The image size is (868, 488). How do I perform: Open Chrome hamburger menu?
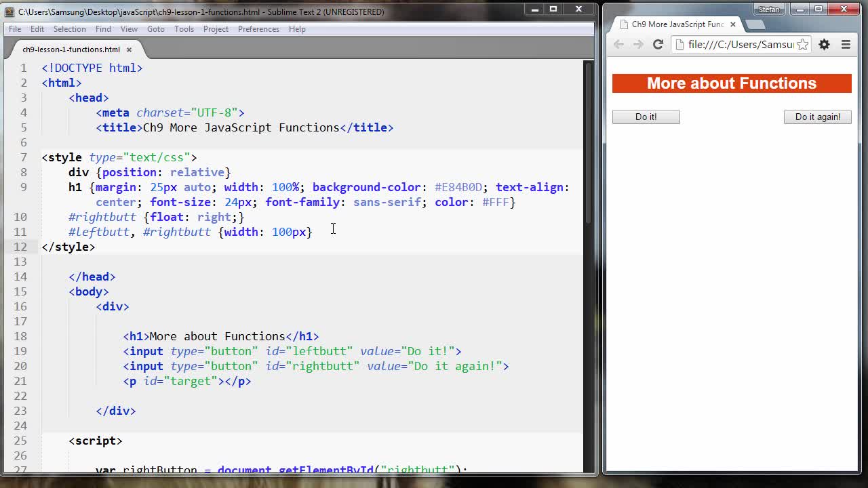(x=846, y=44)
